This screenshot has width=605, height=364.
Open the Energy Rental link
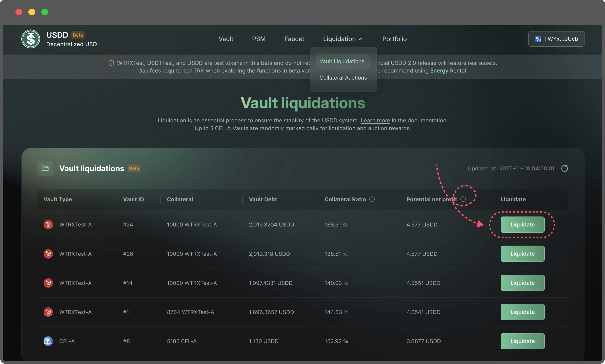[x=448, y=71]
